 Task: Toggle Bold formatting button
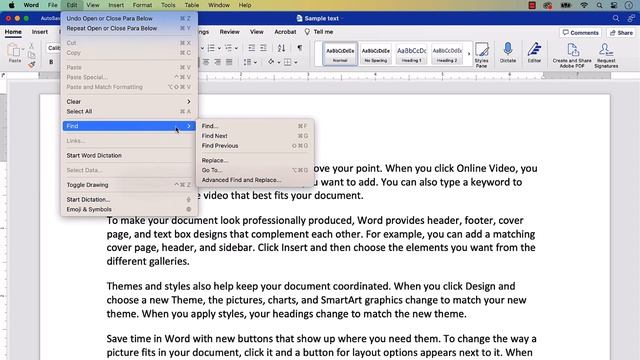point(51,62)
